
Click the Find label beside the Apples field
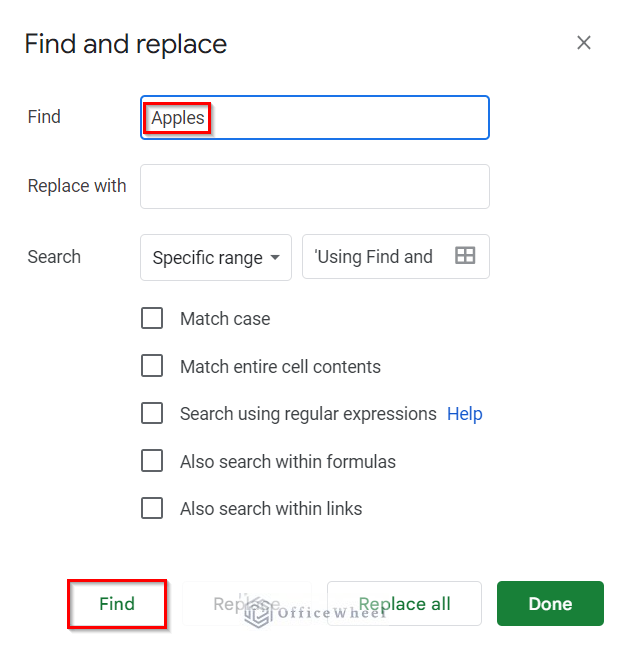click(x=44, y=117)
